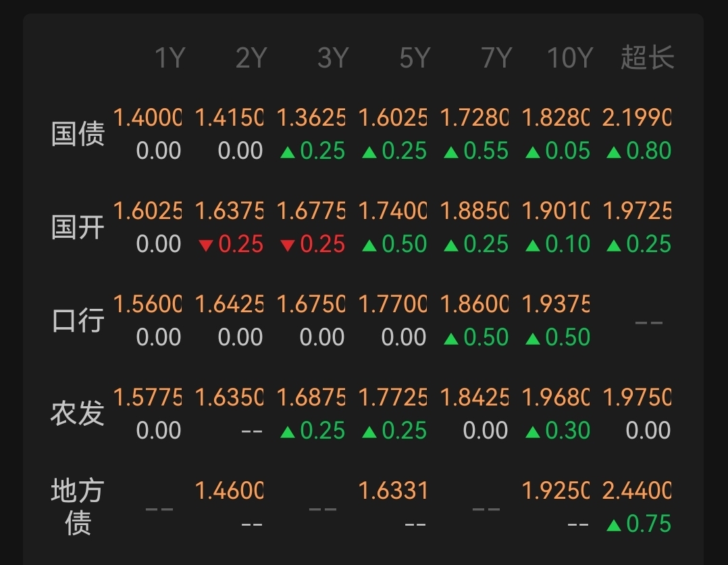
Task: Click the 农发 1Y yield 1.5775
Action: pyautogui.click(x=147, y=397)
